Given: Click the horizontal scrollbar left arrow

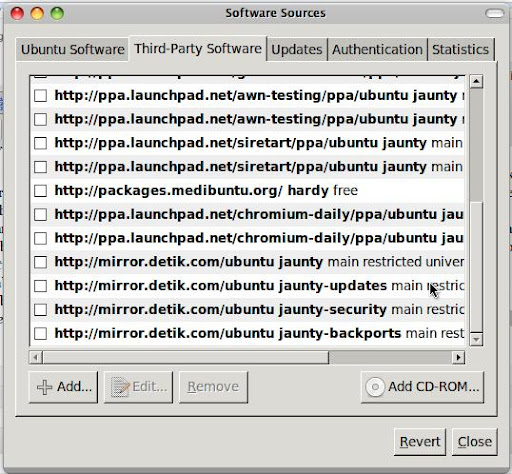Looking at the screenshot, I should tap(36, 357).
